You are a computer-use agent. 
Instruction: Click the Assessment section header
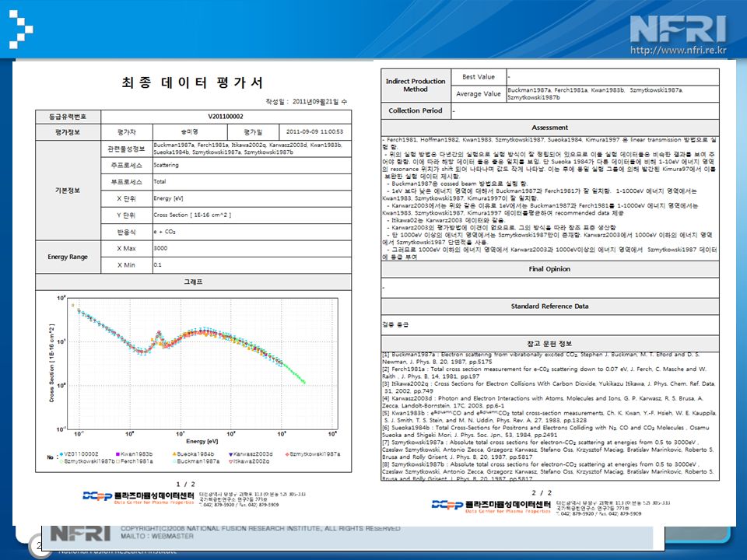tap(550, 128)
